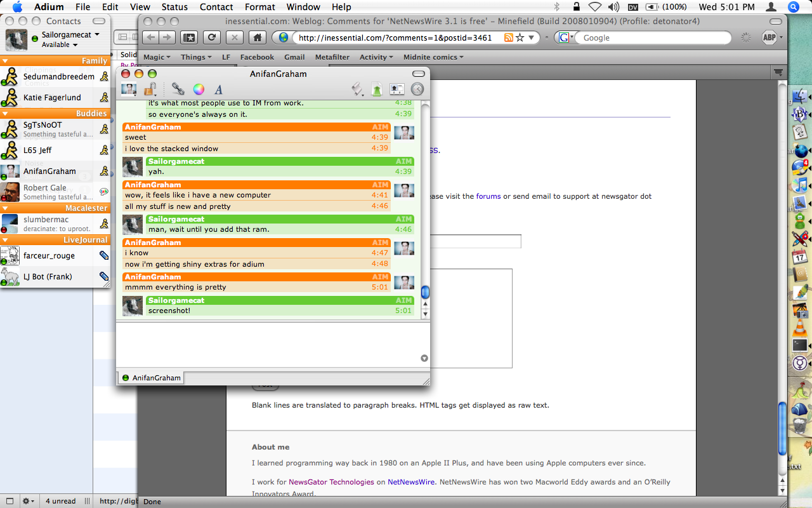
Task: Open the Metafilter bookmark
Action: tap(332, 57)
